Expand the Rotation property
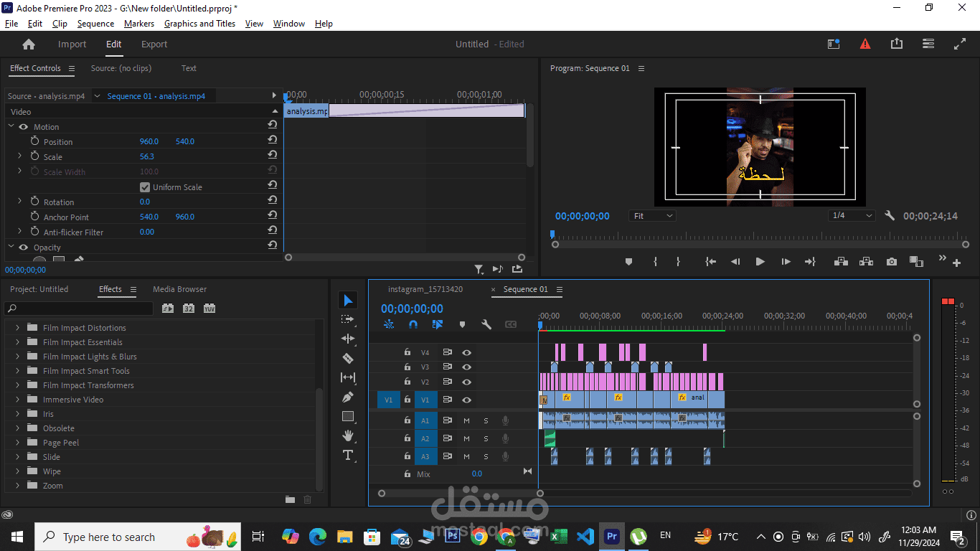This screenshot has height=551, width=980. [19, 202]
